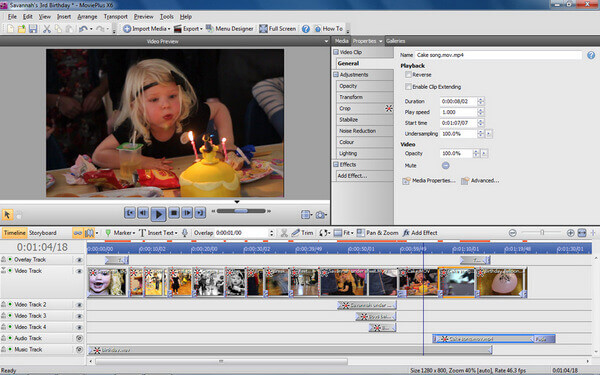Hide Video Track 2 with the eye icon
Image resolution: width=600 pixels, height=375 pixels.
(x=79, y=305)
